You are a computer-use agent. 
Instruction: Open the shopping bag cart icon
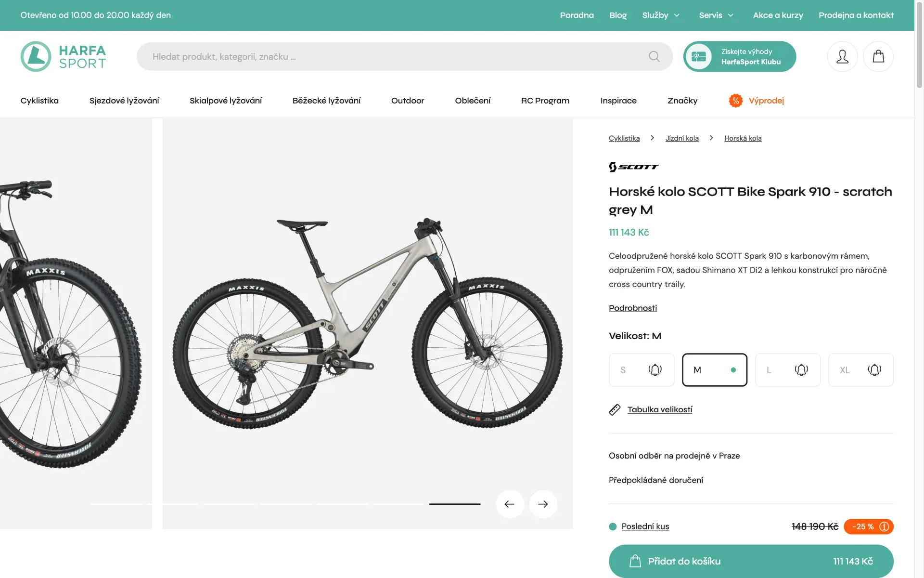(x=878, y=56)
